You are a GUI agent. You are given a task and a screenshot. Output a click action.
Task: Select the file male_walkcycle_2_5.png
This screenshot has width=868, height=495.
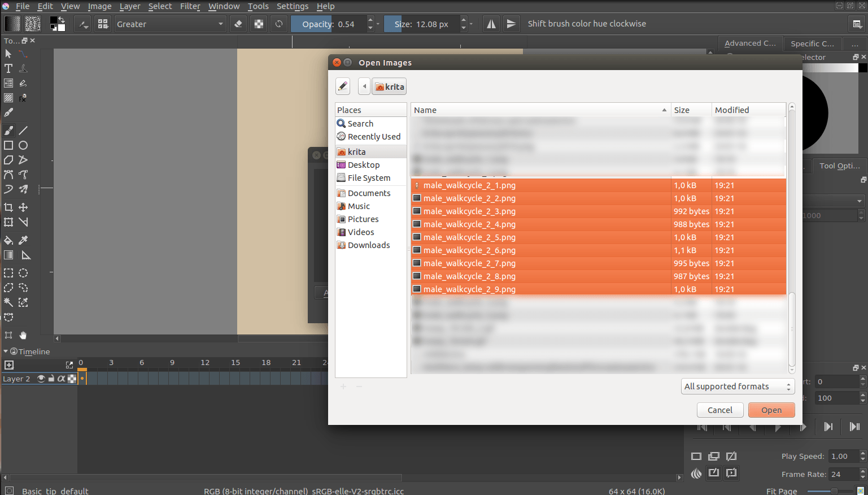469,237
